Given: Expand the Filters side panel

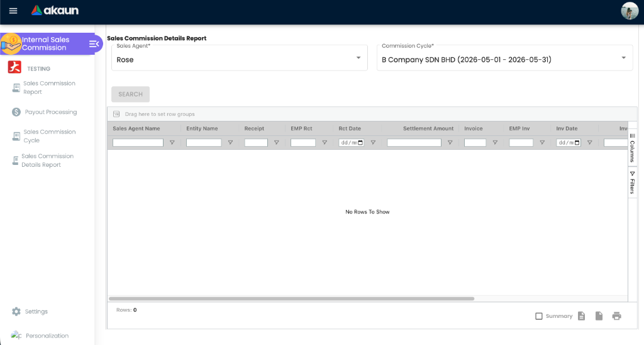Looking at the screenshot, I should click(x=632, y=183).
